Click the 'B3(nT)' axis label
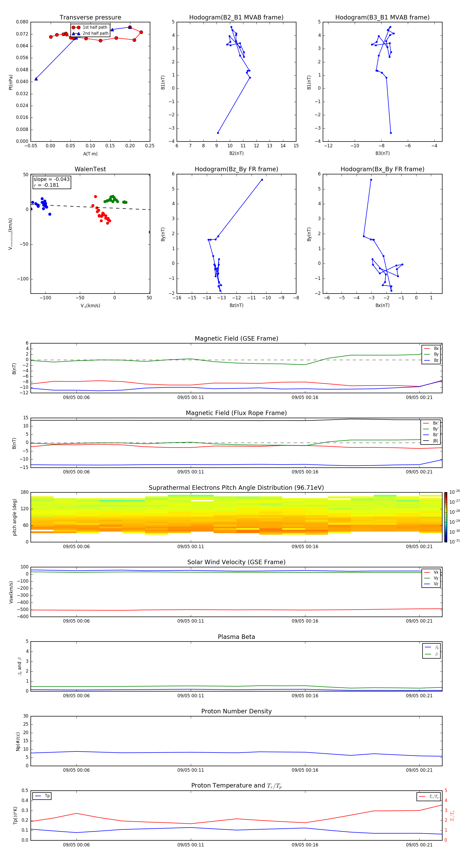The width and height of the screenshot is (473, 868). (382, 153)
